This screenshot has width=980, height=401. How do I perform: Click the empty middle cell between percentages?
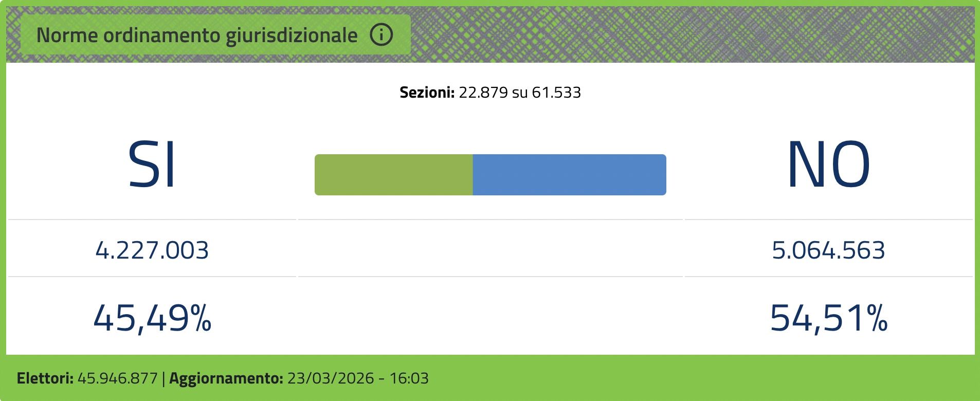coord(491,316)
